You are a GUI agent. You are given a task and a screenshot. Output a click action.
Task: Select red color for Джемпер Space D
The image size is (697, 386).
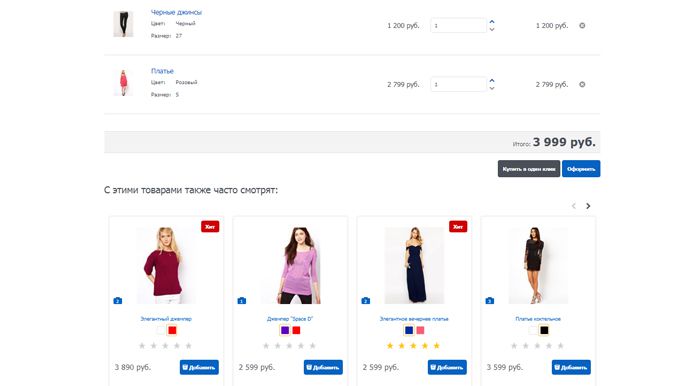pos(296,330)
